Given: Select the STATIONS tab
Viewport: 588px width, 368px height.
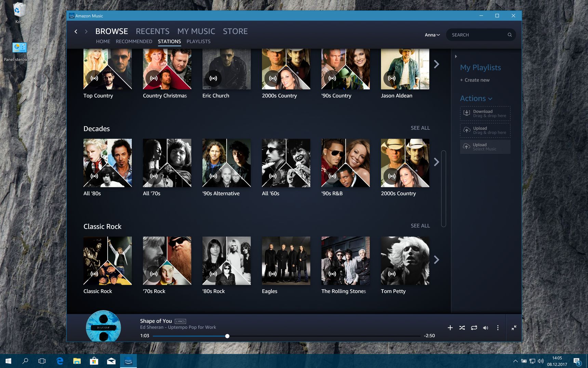Looking at the screenshot, I should (x=169, y=41).
